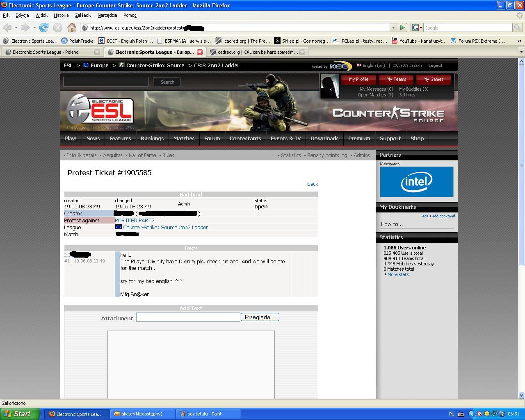Open the Windows Start button
This screenshot has width=525, height=420.
(x=20, y=414)
